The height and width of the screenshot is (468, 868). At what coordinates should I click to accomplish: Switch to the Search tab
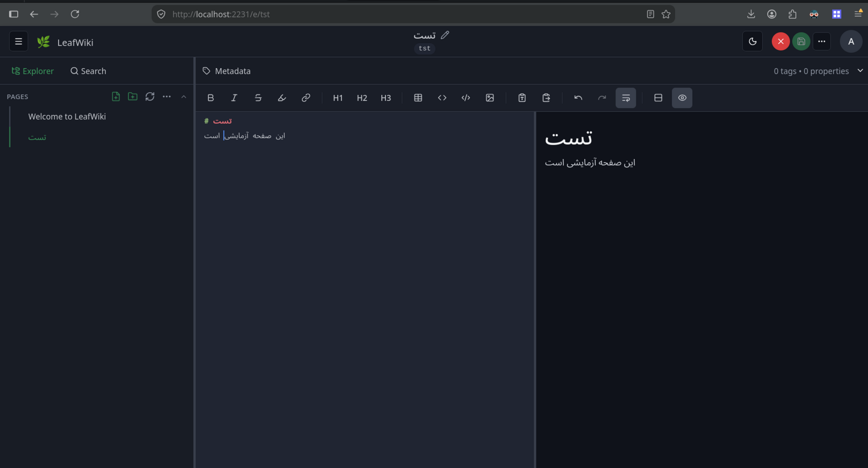click(x=88, y=71)
